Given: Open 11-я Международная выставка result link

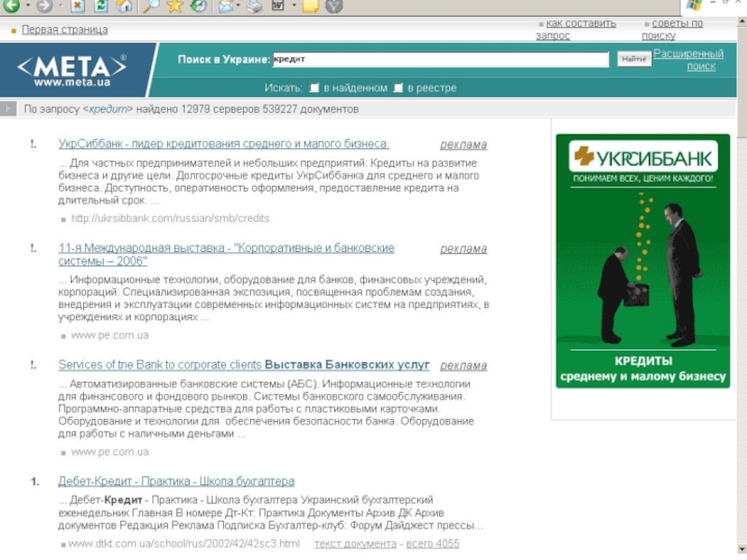Looking at the screenshot, I should pos(226,254).
